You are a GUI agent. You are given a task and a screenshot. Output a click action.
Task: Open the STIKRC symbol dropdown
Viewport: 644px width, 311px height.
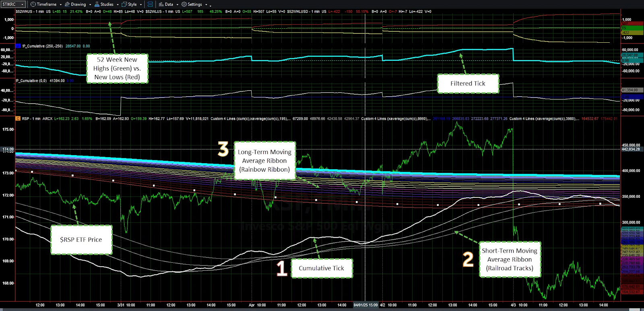[22, 4]
